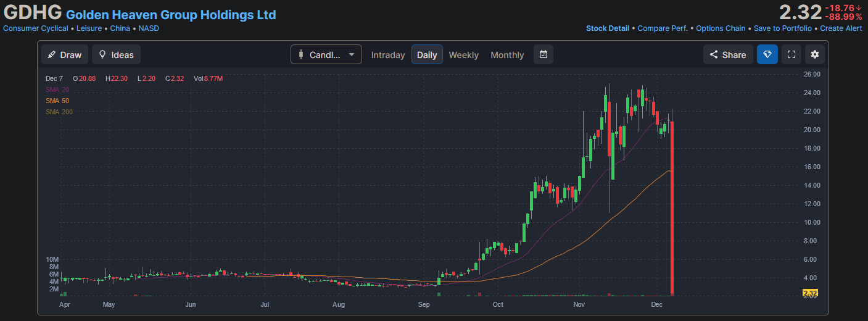Click the last price 2.32 in header
The height and width of the screenshot is (321, 868).
(x=800, y=12)
